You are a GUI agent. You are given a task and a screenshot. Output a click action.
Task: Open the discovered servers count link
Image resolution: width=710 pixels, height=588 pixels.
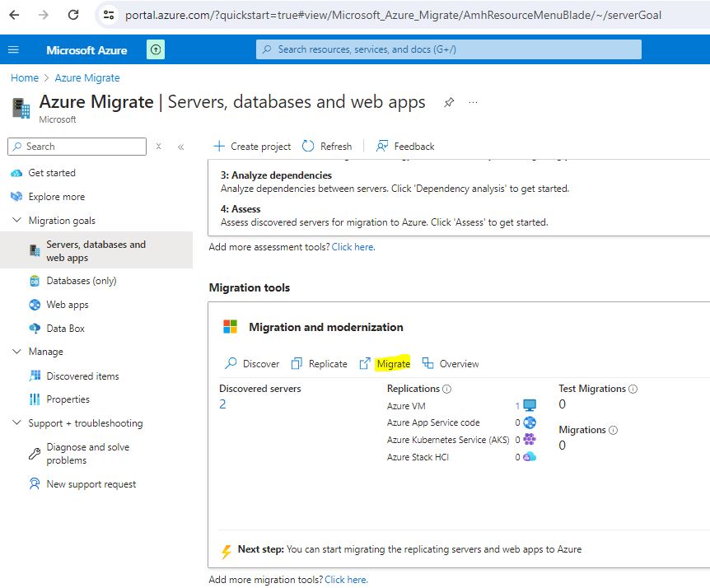[222, 404]
